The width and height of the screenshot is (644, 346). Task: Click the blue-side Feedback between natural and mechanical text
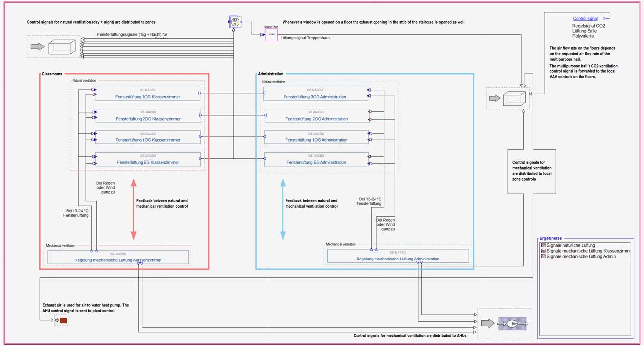311,203
